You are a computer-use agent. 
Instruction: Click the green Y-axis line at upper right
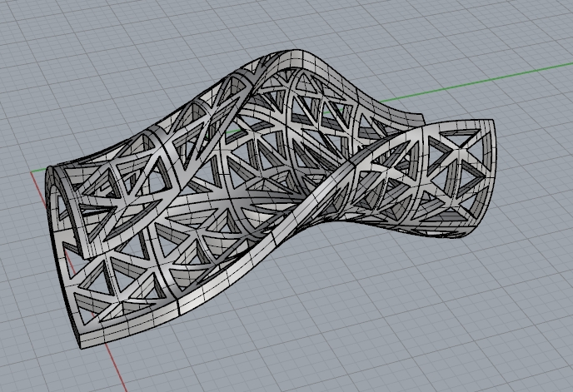(500, 80)
